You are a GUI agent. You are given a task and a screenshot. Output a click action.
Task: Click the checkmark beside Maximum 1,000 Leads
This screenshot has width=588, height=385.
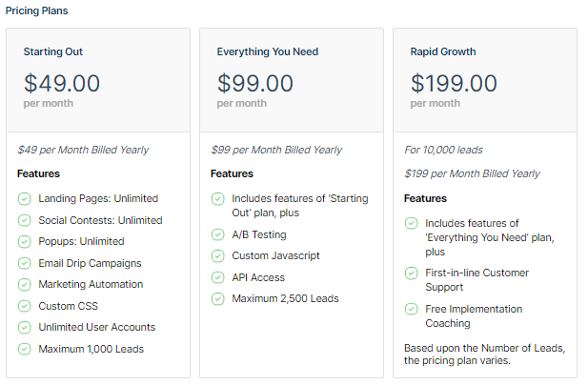pyautogui.click(x=25, y=349)
